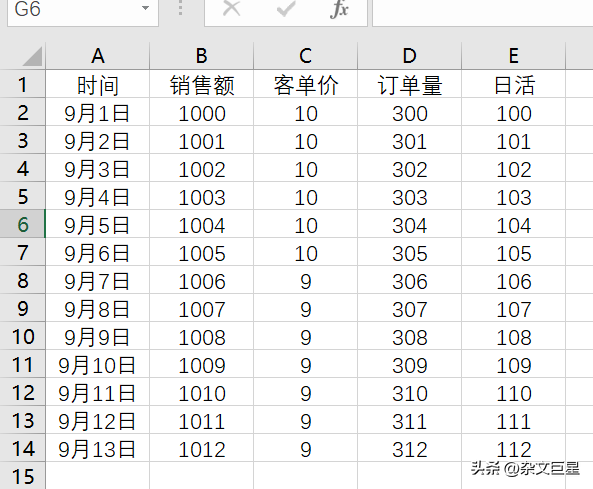This screenshot has width=593, height=489.
Task: Select the cell with 1004
Action: click(202, 224)
